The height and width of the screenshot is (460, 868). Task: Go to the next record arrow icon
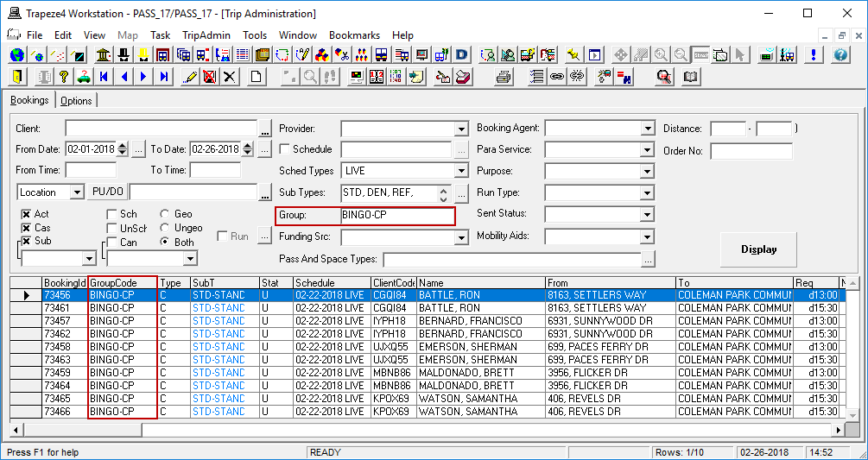click(144, 77)
